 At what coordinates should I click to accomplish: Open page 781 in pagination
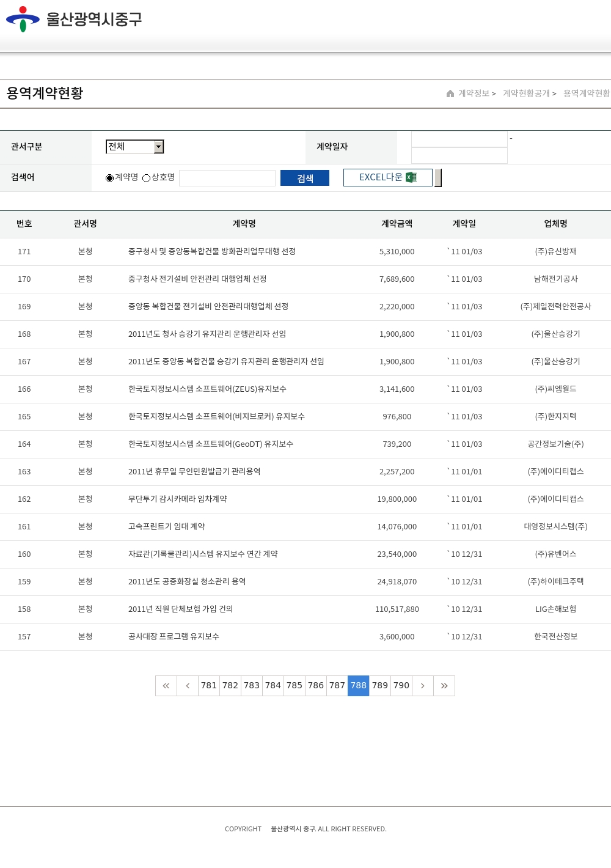(x=209, y=686)
